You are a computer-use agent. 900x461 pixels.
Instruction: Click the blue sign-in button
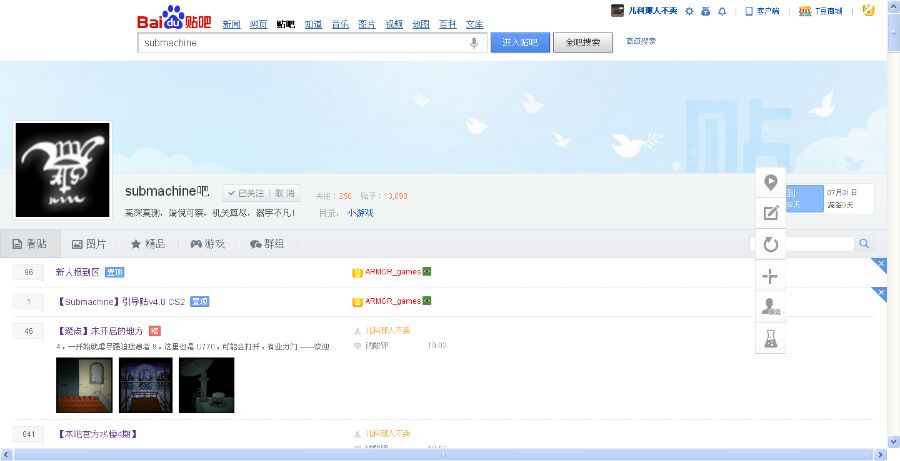(x=804, y=199)
